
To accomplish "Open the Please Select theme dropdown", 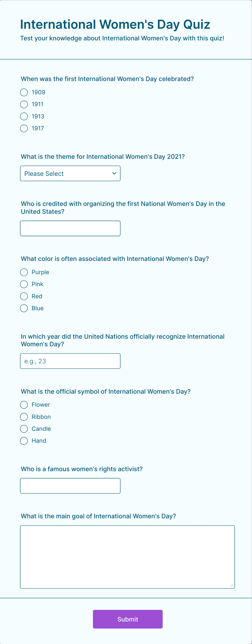I will (x=70, y=173).
